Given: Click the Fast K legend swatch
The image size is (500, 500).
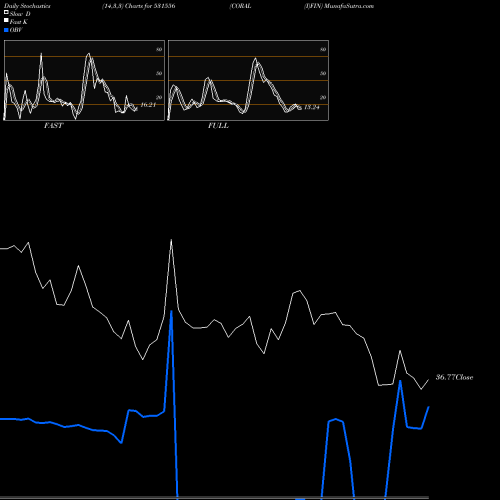Looking at the screenshot, I should point(6,21).
